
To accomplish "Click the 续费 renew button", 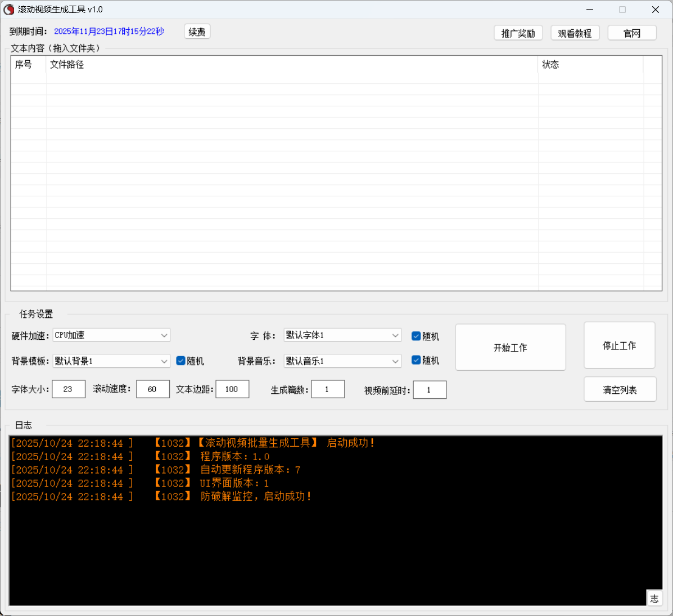I will (197, 32).
